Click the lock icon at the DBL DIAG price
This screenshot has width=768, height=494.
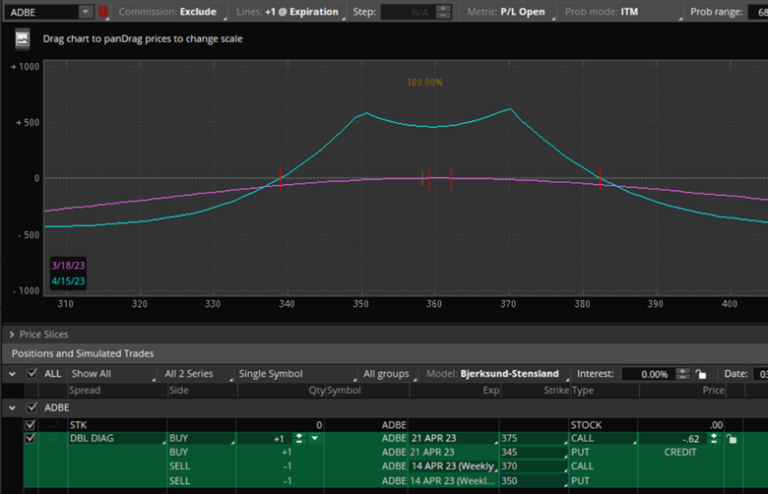pyautogui.click(x=731, y=439)
